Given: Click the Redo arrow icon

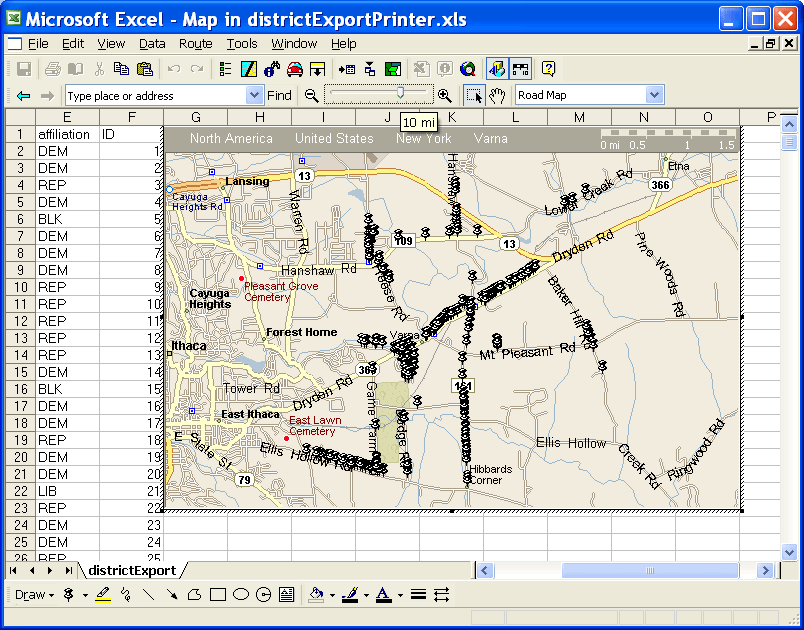Looking at the screenshot, I should click(x=196, y=69).
